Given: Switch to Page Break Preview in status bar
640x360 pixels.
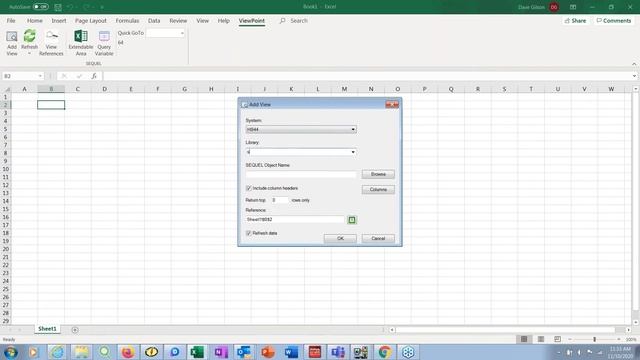Looking at the screenshot, I should 558,339.
